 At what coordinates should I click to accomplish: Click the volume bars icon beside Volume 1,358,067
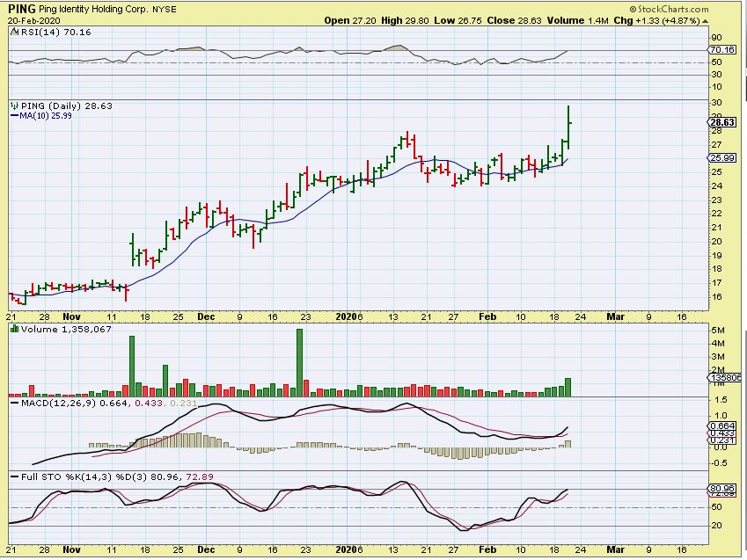pos(14,329)
